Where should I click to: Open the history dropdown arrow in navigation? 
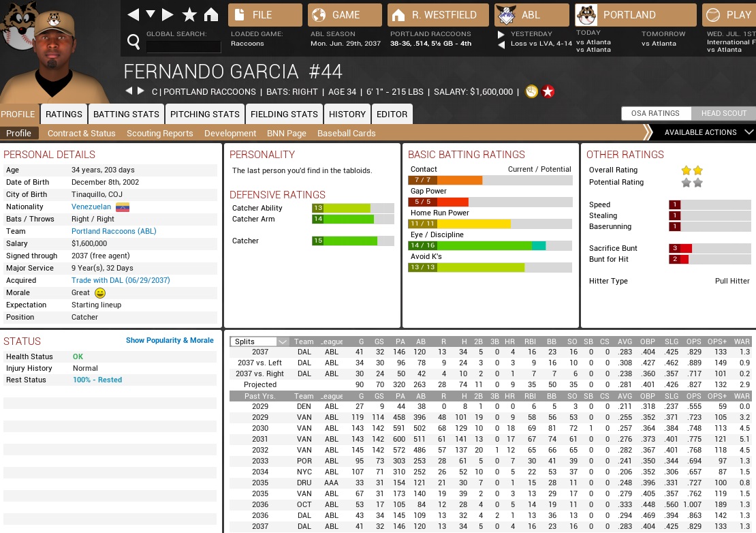[151, 15]
